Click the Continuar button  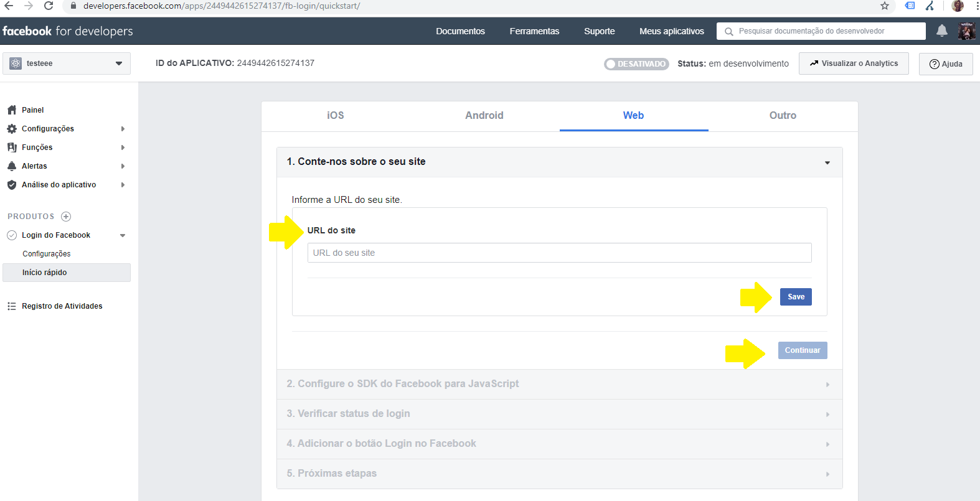pyautogui.click(x=803, y=350)
